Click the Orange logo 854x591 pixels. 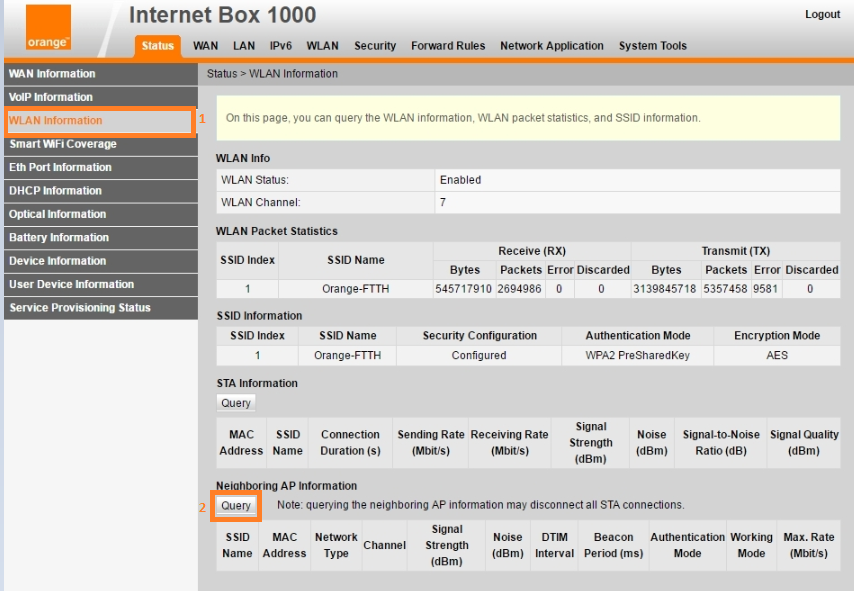coord(48,28)
